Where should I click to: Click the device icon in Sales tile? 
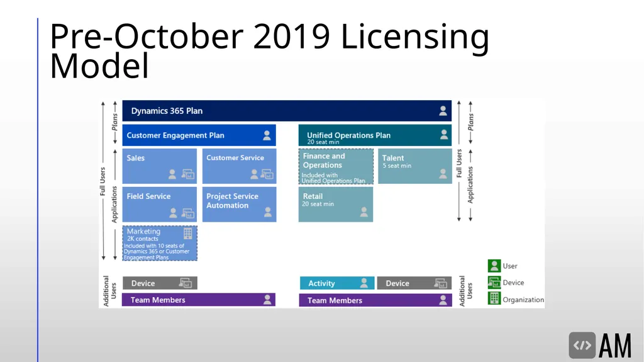188,174
